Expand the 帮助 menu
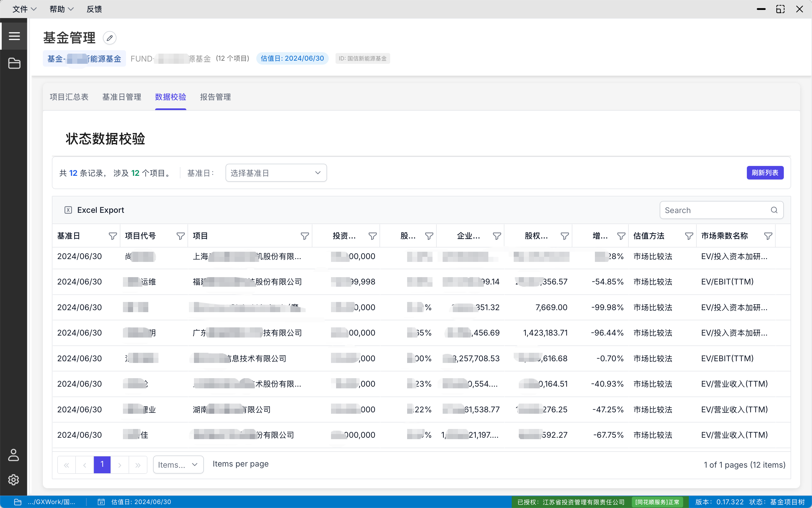 tap(61, 9)
